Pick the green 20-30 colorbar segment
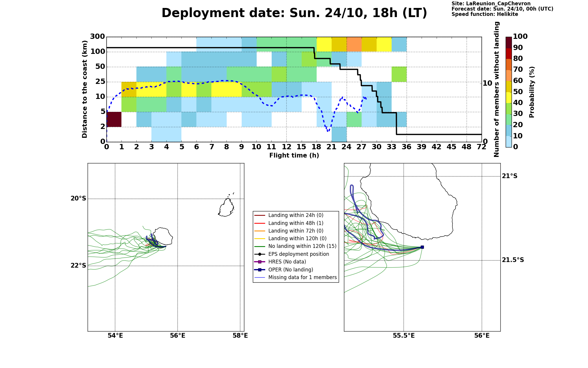 pyautogui.click(x=509, y=120)
